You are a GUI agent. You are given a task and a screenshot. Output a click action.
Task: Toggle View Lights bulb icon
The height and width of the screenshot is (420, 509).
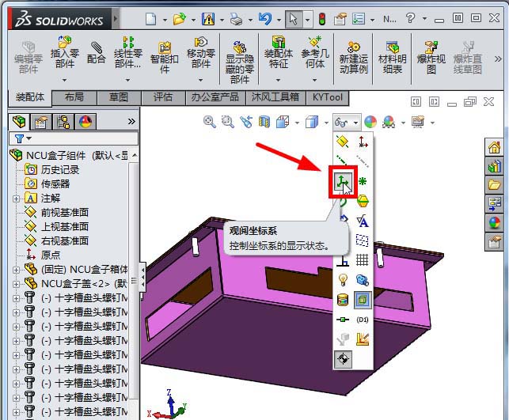(343, 279)
